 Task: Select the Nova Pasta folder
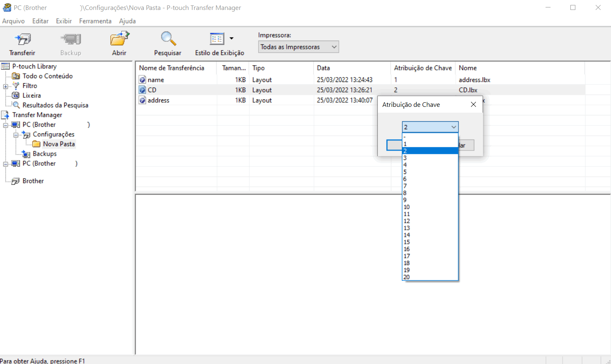59,144
